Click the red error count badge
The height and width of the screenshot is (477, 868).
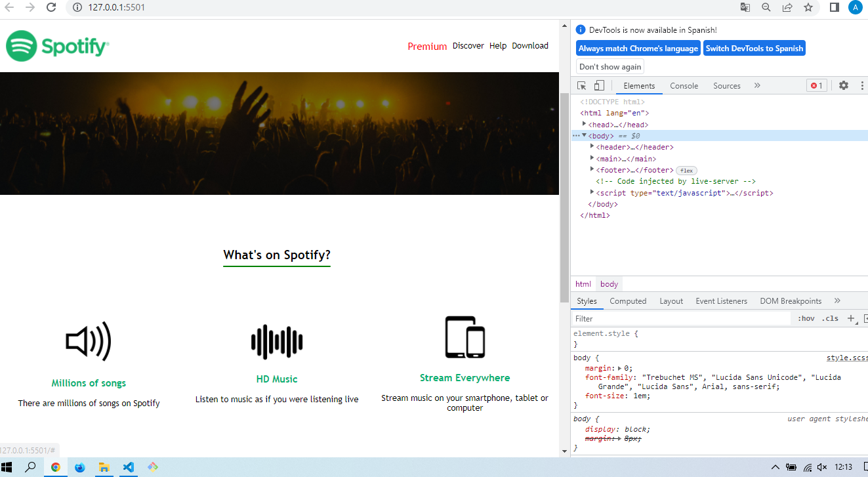click(x=816, y=85)
